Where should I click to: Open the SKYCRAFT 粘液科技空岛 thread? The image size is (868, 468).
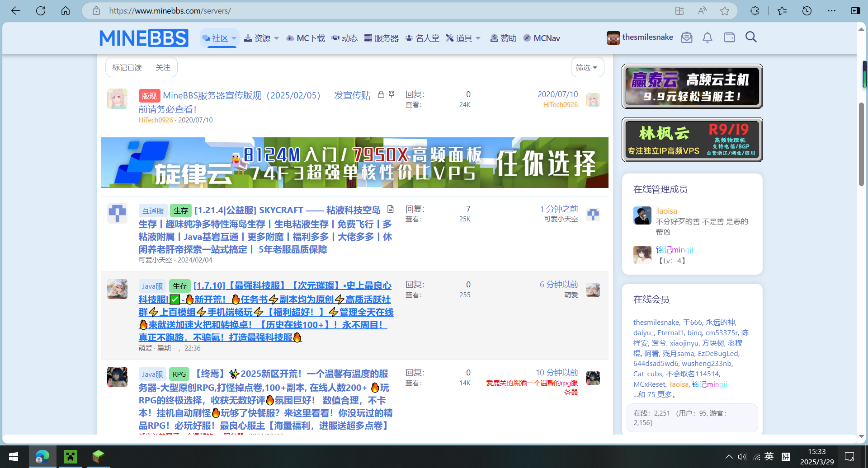[x=288, y=211]
